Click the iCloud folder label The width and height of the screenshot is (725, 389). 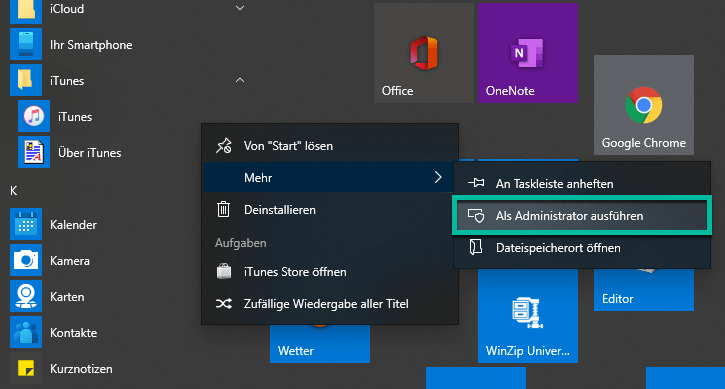click(67, 9)
